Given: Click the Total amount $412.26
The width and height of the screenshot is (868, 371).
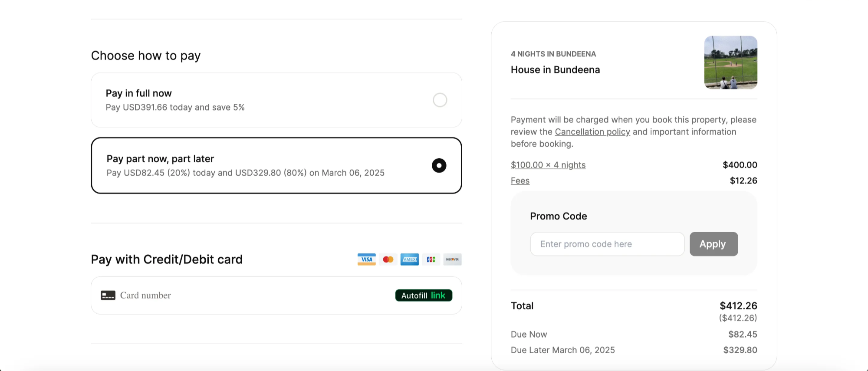Looking at the screenshot, I should [738, 306].
